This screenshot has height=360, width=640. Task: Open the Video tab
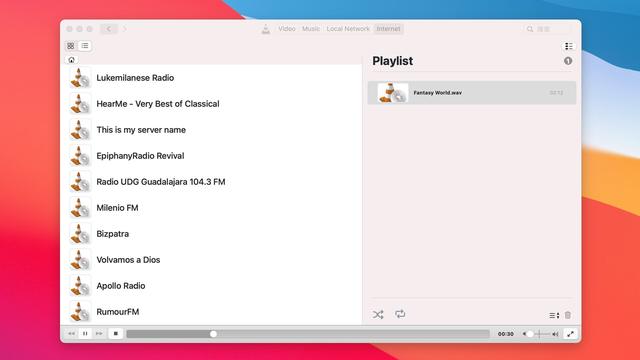coord(287,29)
